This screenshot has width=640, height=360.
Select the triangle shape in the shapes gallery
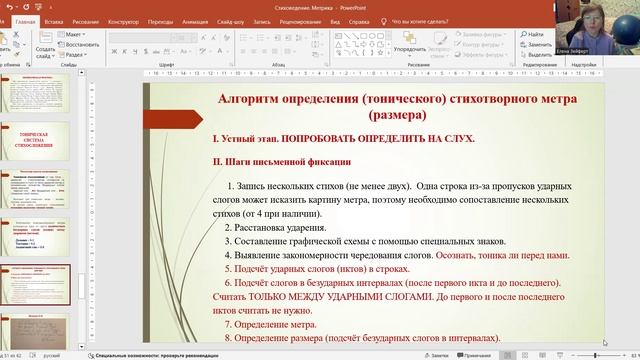coord(338,44)
